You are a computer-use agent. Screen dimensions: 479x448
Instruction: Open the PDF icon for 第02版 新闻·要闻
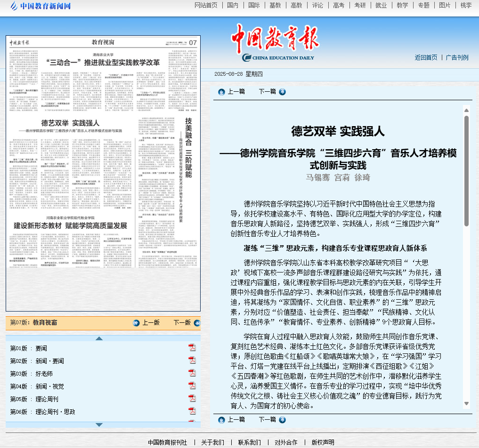[192, 360]
